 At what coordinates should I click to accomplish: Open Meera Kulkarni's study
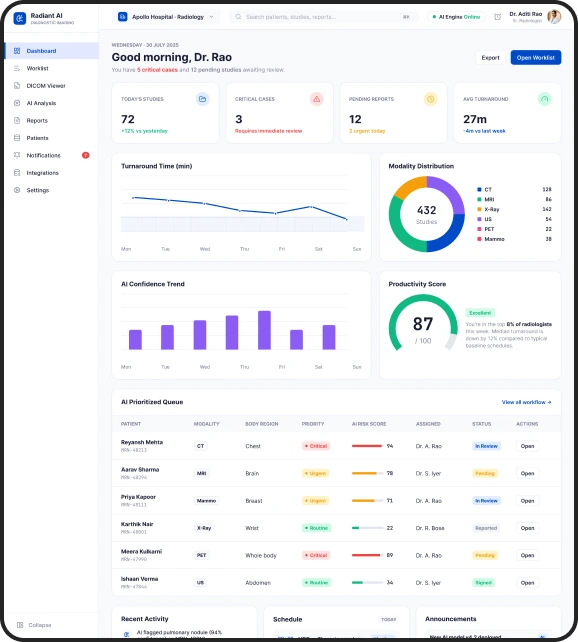click(x=527, y=555)
